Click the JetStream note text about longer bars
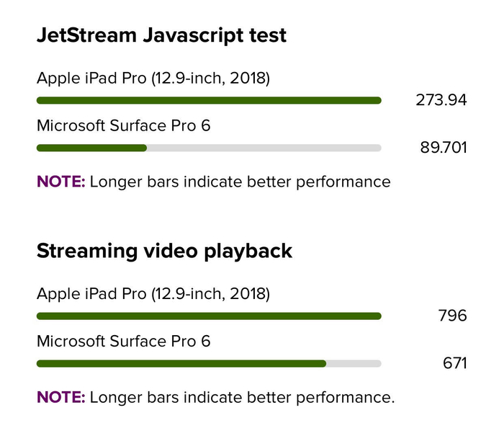This screenshot has width=504, height=423. (240, 182)
